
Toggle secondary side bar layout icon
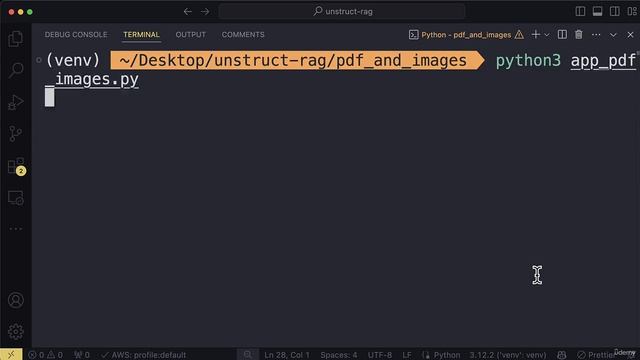[614, 11]
